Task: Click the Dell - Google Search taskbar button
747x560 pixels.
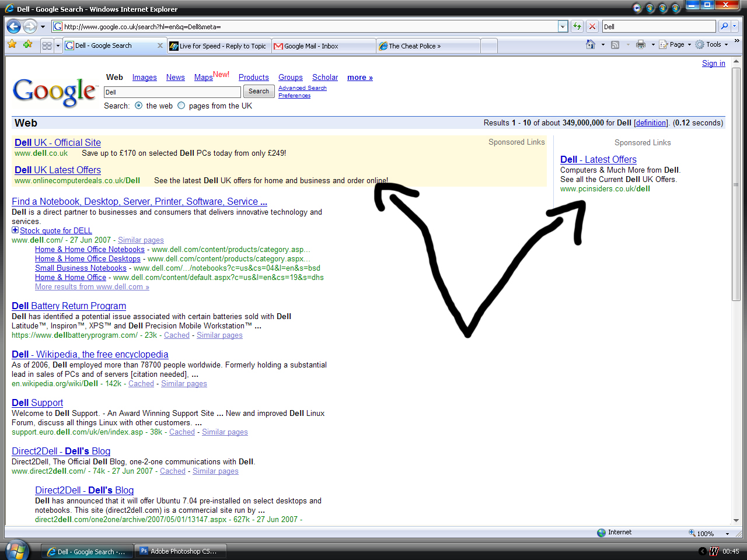Action: (x=87, y=551)
